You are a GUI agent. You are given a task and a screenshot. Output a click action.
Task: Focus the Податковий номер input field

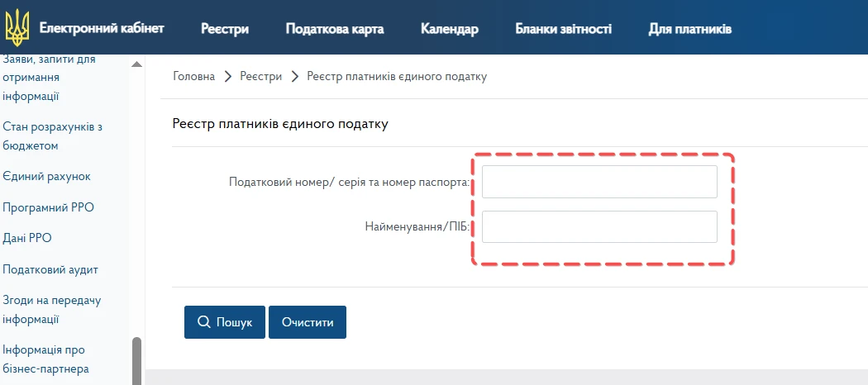click(x=599, y=182)
